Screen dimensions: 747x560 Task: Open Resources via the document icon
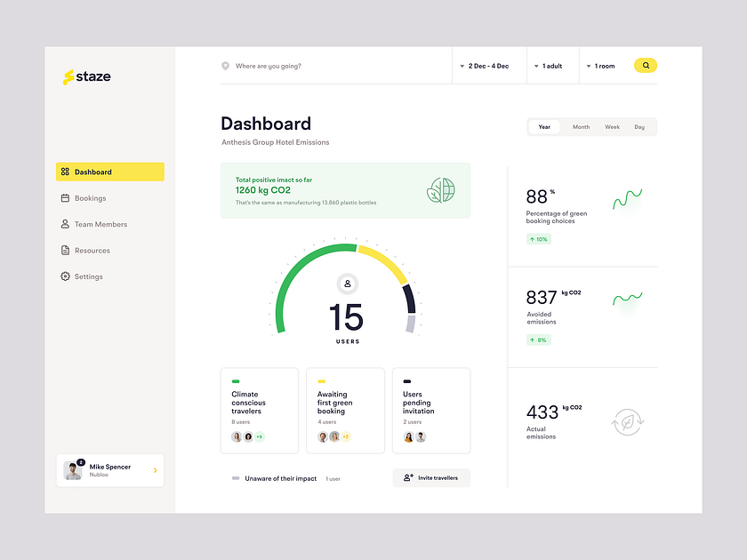[x=66, y=250]
